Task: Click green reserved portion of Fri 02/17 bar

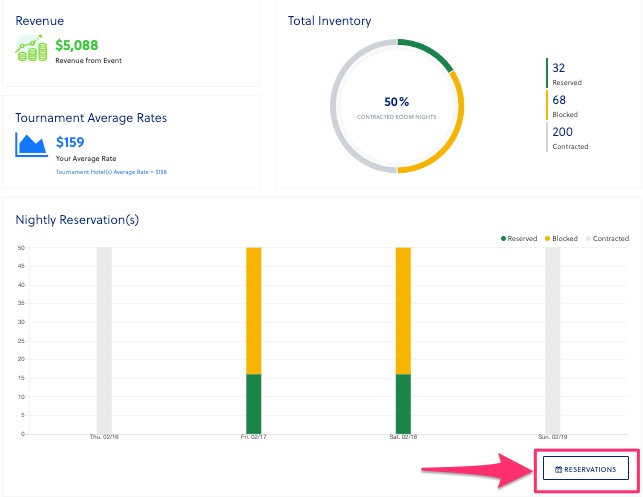Action: [253, 404]
